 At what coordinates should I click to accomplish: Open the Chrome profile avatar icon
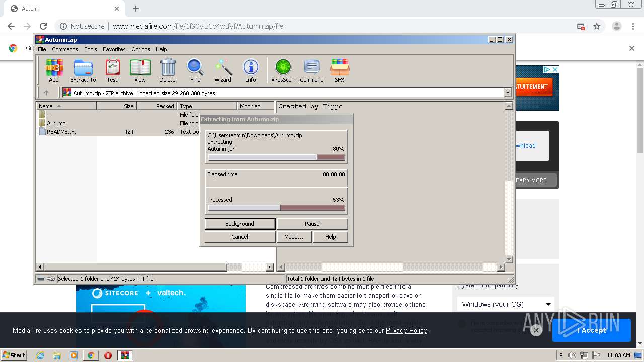pos(616,26)
